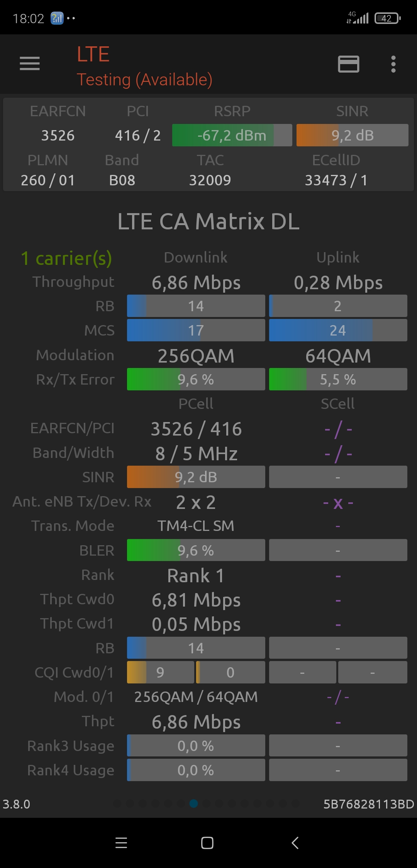
Task: Select the SCell column header
Action: pyautogui.click(x=338, y=403)
